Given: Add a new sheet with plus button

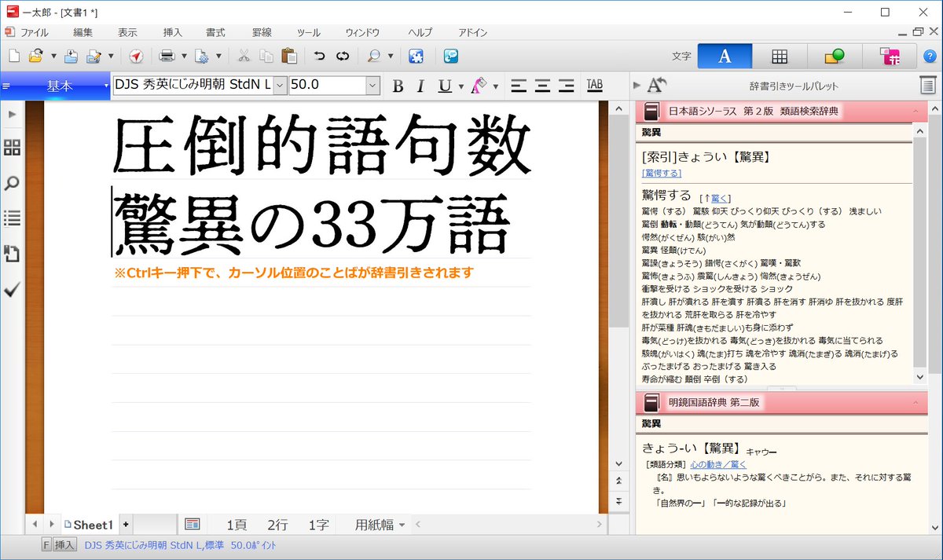Looking at the screenshot, I should (126, 525).
